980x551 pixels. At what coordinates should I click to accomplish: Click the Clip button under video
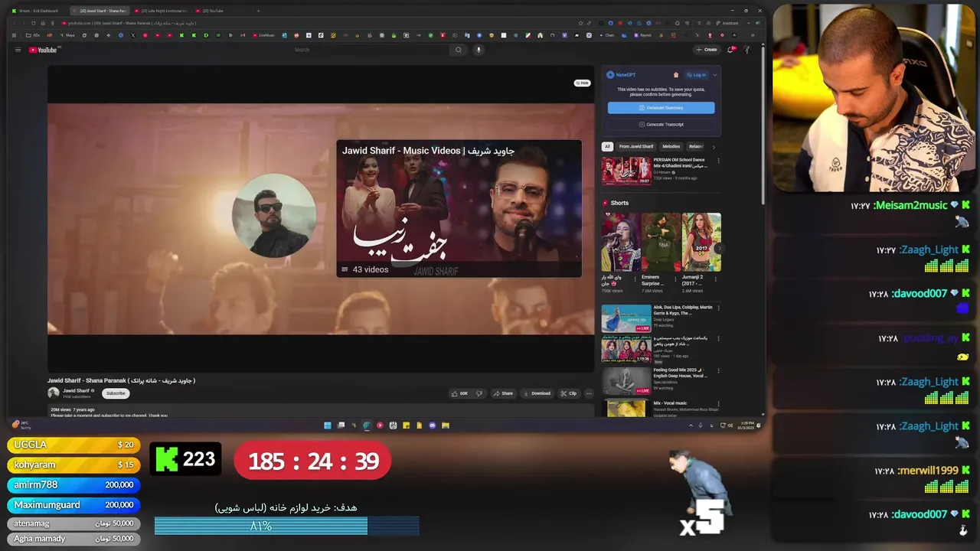point(569,393)
